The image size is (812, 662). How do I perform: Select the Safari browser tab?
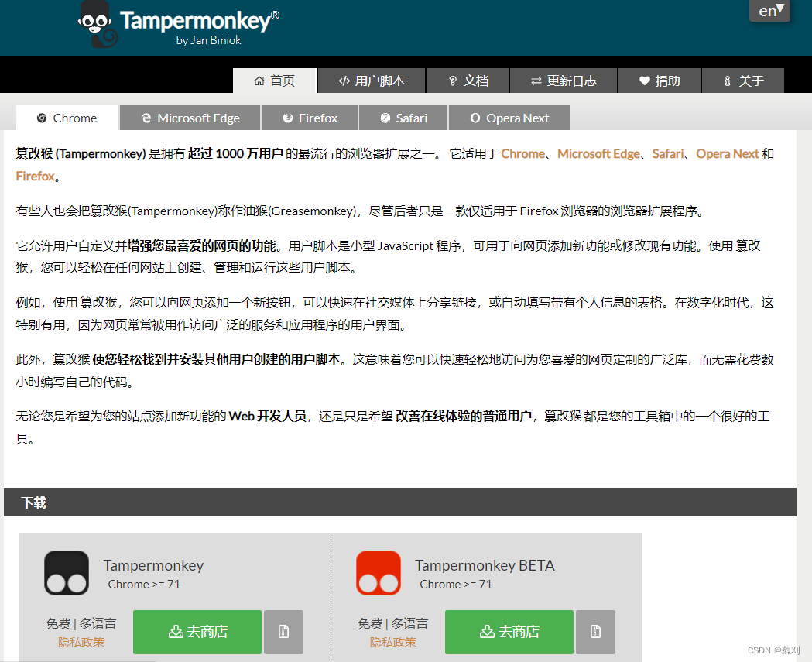403,118
